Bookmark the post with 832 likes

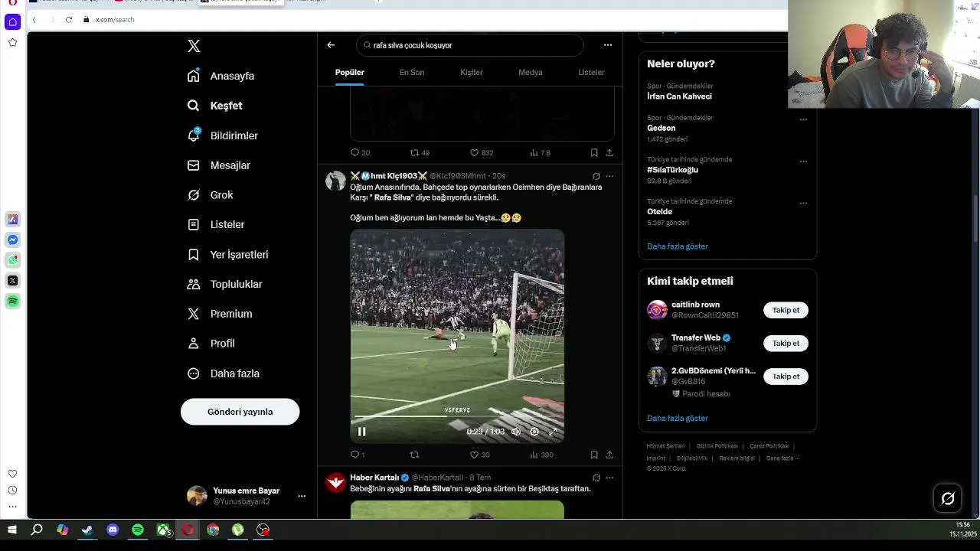click(594, 152)
